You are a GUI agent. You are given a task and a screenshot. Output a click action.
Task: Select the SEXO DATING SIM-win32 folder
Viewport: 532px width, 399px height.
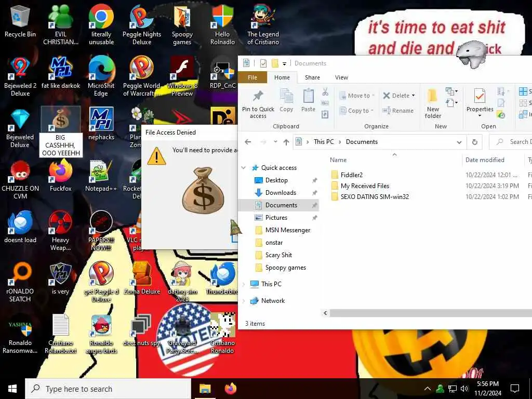click(375, 197)
